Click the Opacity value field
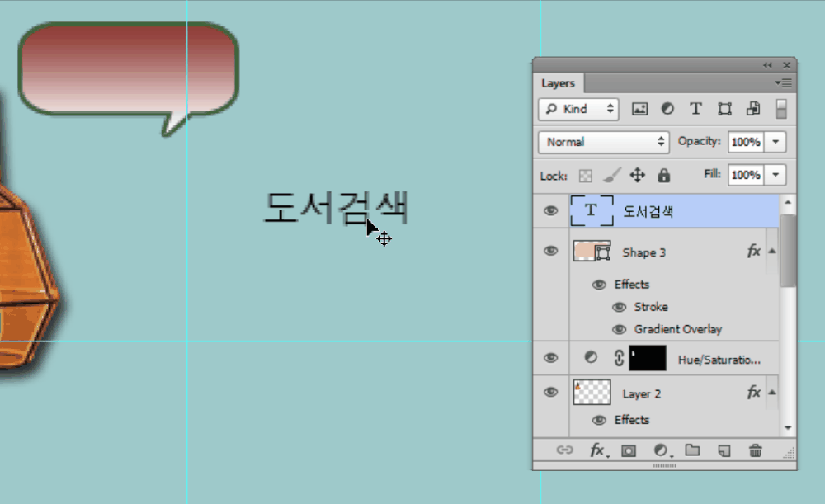825x504 pixels. click(x=746, y=142)
